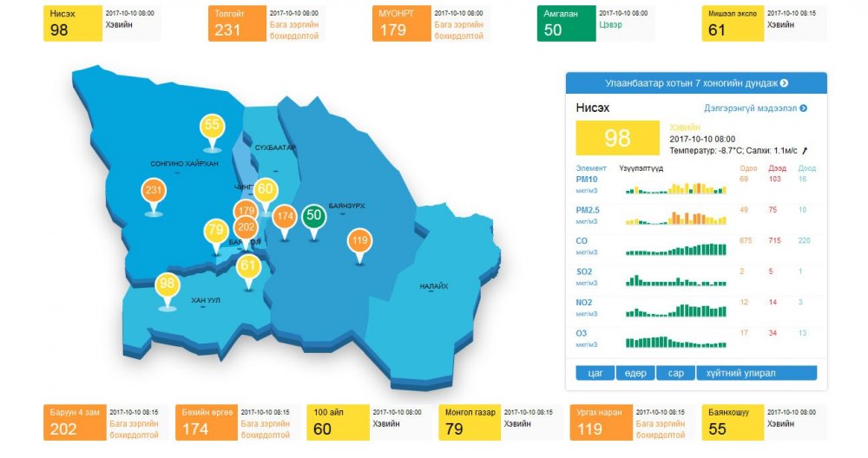Click the PM2.5 element label
The width and height of the screenshot is (868, 458).
point(589,210)
